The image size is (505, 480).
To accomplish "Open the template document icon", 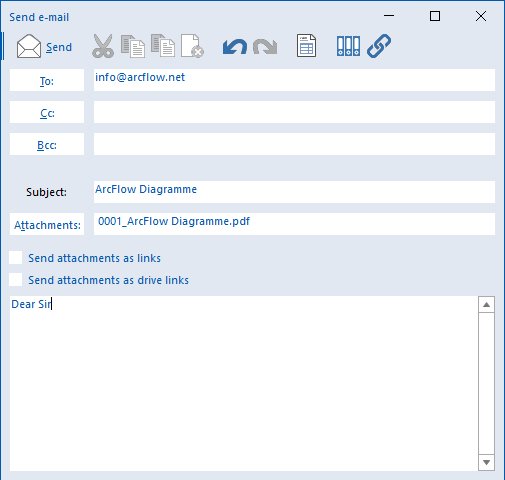I will pos(306,46).
